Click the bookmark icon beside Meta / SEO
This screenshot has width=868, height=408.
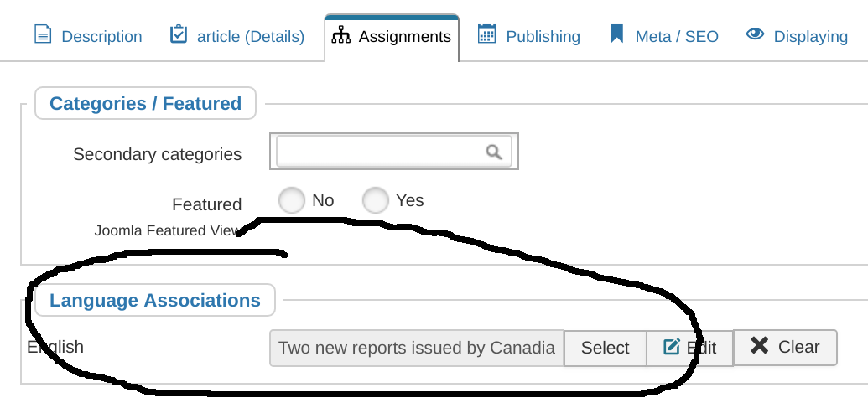(x=616, y=34)
